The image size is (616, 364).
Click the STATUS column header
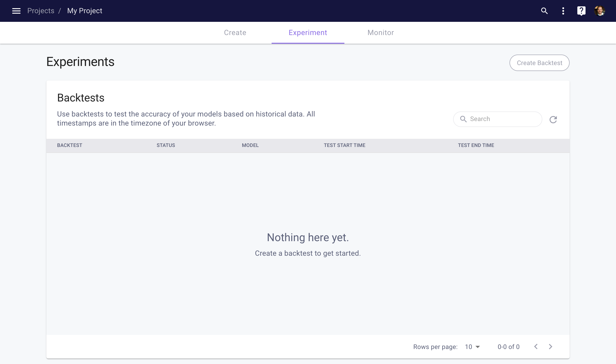coord(166,145)
